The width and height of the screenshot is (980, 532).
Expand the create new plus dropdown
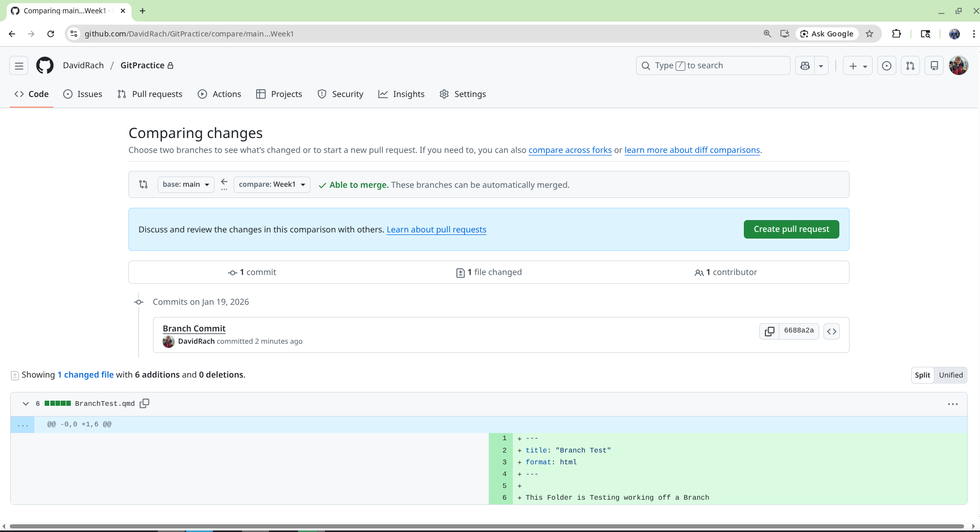(x=857, y=66)
